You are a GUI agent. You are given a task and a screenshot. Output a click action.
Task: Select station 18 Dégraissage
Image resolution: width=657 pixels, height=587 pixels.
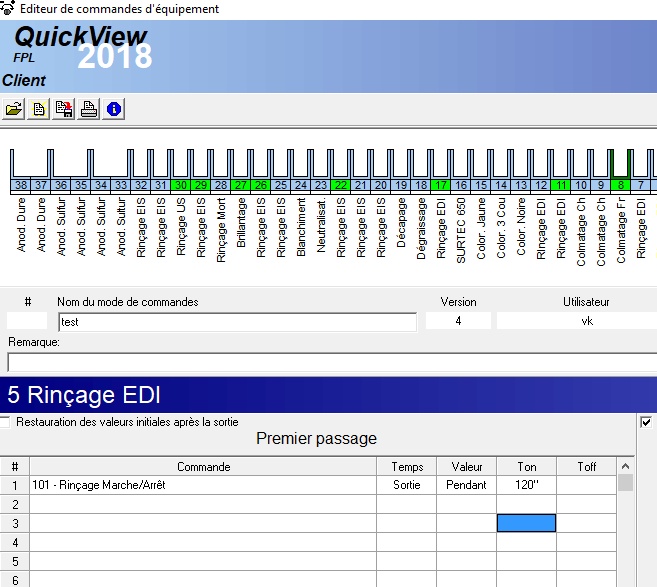pyautogui.click(x=421, y=185)
